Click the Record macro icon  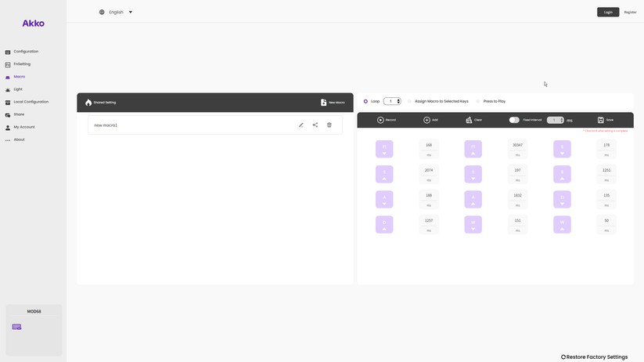point(380,120)
